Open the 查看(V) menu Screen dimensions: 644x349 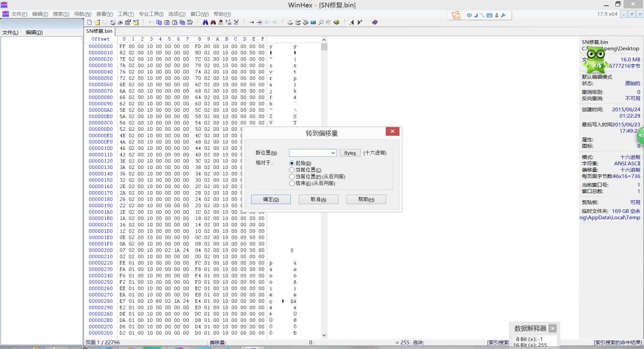[105, 14]
